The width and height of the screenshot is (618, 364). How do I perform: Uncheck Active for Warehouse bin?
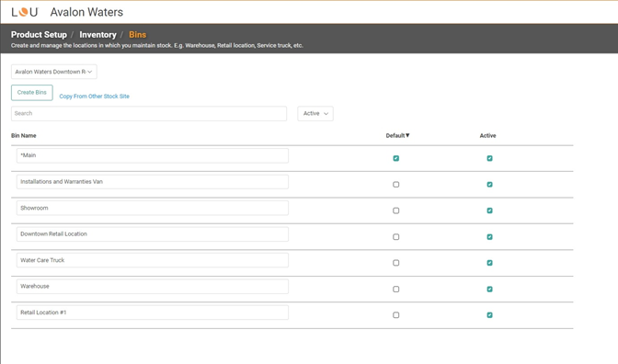click(489, 290)
